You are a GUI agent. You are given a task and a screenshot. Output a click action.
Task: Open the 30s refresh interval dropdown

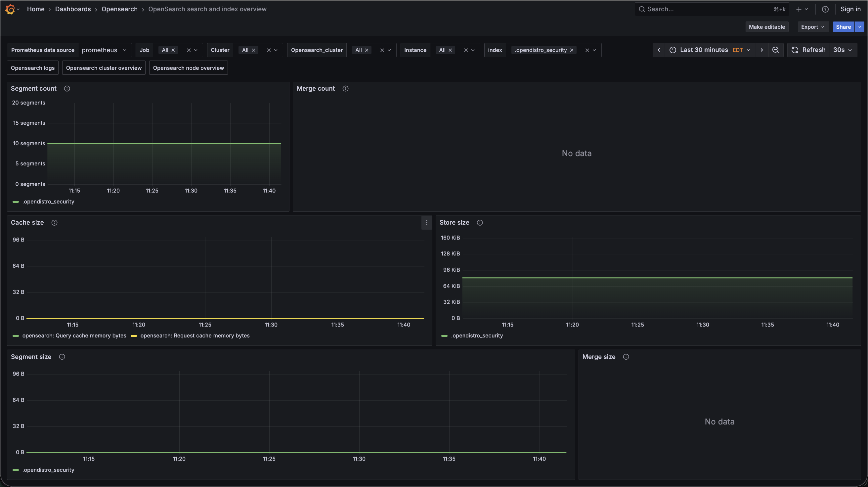click(x=843, y=50)
